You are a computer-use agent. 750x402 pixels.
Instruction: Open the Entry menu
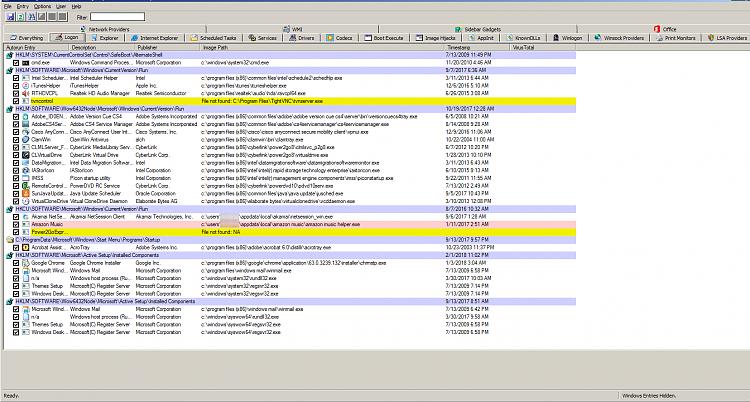coord(22,6)
